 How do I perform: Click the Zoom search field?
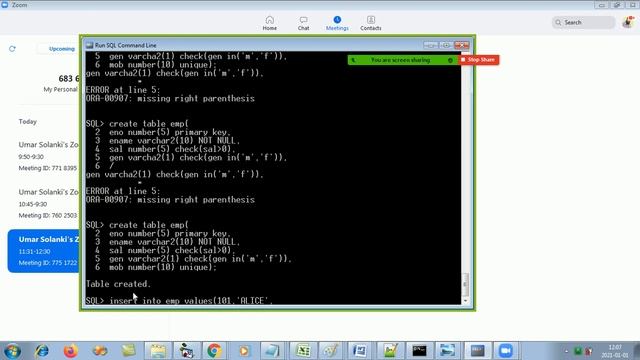click(583, 22)
